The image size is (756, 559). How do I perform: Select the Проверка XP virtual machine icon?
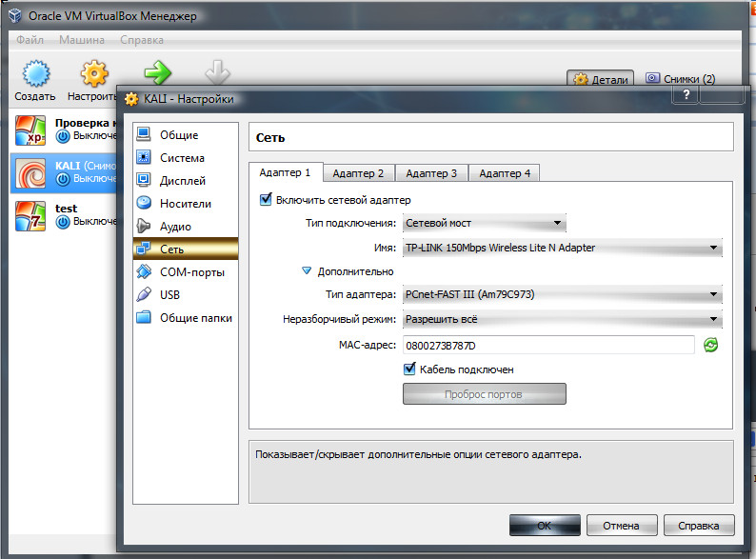30,130
